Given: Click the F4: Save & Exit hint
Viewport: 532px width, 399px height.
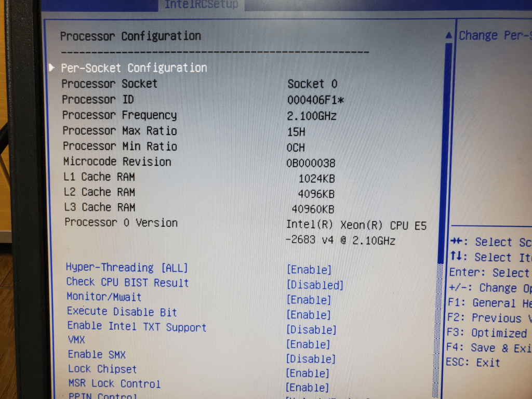Looking at the screenshot, I should click(488, 348).
